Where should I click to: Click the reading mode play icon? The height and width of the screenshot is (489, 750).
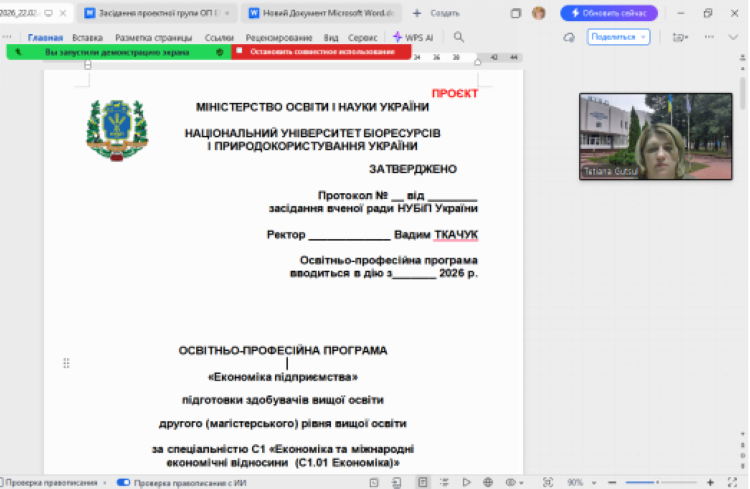pyautogui.click(x=466, y=482)
